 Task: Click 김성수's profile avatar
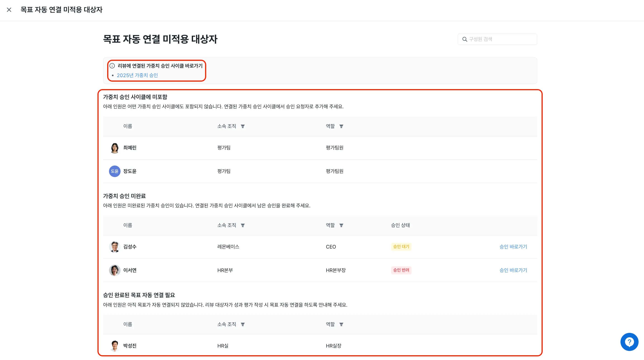coord(114,247)
